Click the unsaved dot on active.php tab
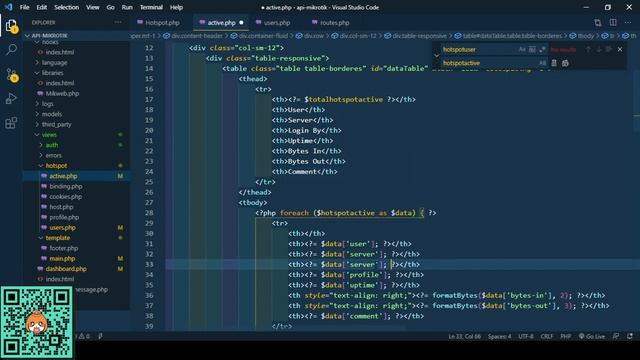Screen dimensions: 640x360 coord(241,22)
